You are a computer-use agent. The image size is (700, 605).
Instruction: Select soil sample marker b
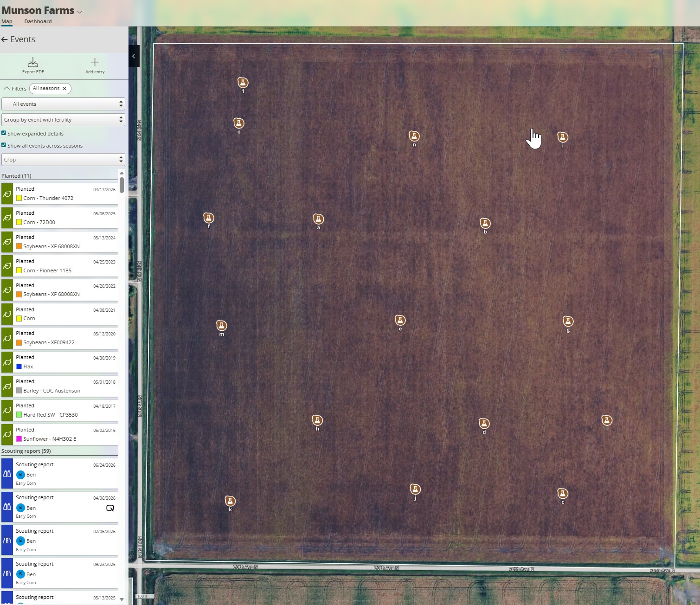(485, 223)
